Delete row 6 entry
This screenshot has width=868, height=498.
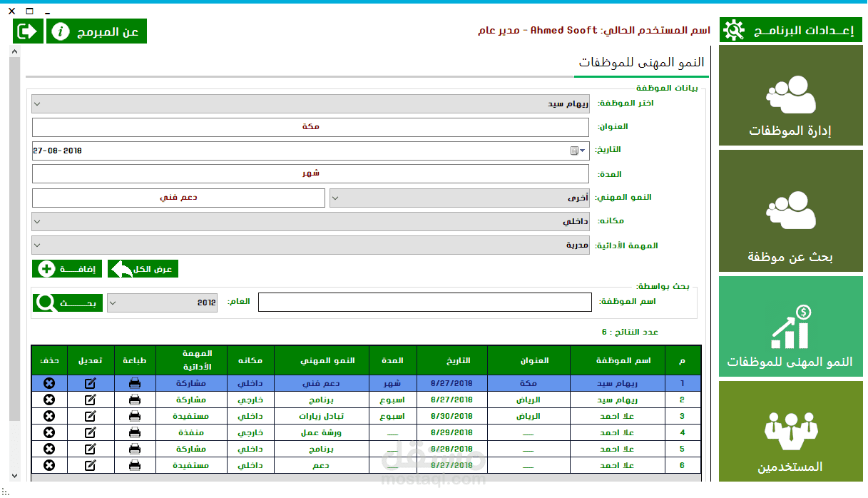click(x=49, y=465)
